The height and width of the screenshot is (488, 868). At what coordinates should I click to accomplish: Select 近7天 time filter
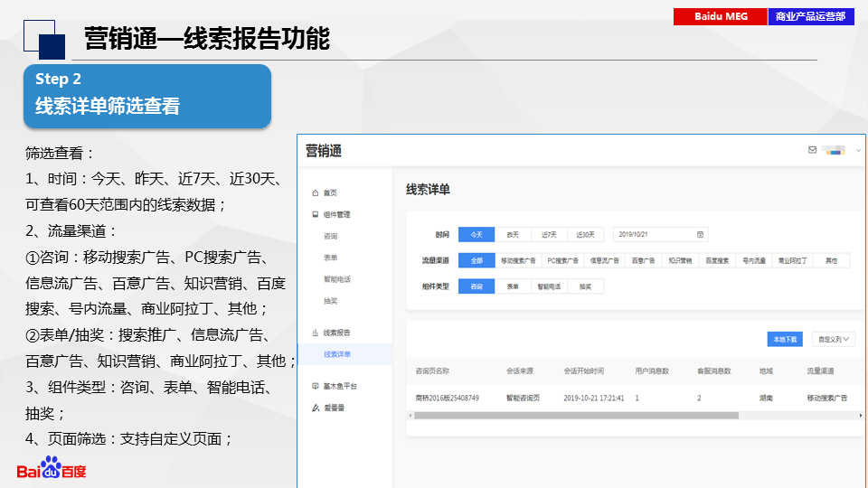[549, 235]
